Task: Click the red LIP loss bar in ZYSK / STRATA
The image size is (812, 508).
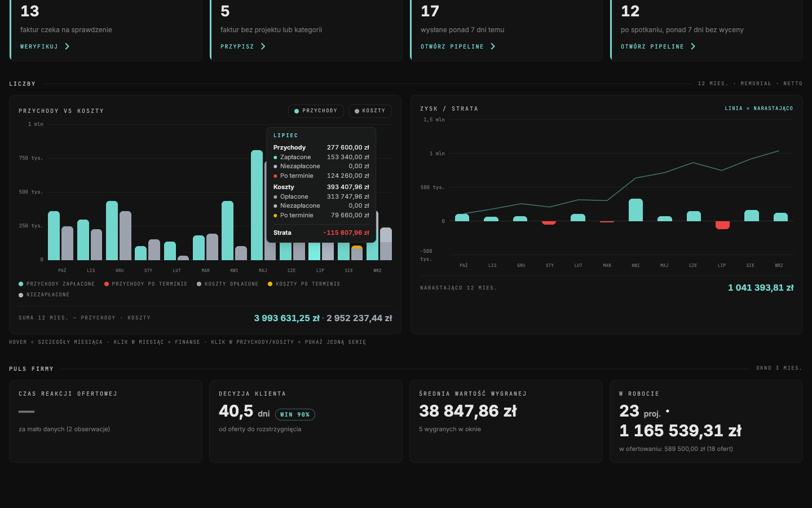Action: [722, 225]
